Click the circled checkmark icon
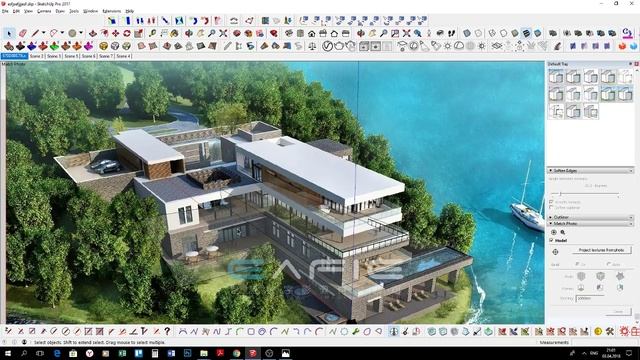This screenshot has width=640, height=360. click(327, 46)
